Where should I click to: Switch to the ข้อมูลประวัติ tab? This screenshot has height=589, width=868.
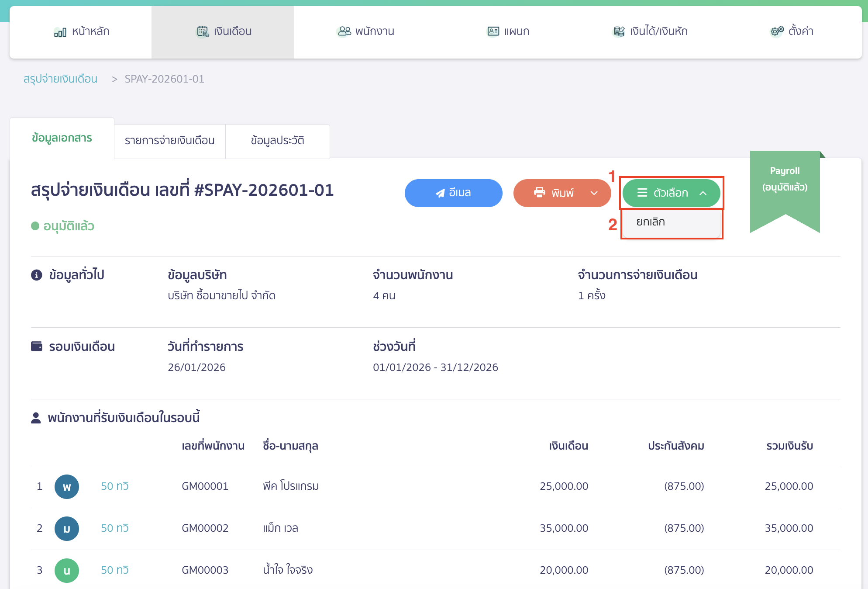pyautogui.click(x=278, y=141)
